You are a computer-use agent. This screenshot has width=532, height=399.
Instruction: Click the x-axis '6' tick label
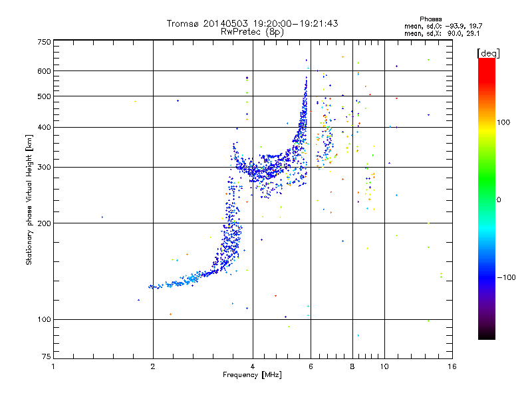pos(311,366)
